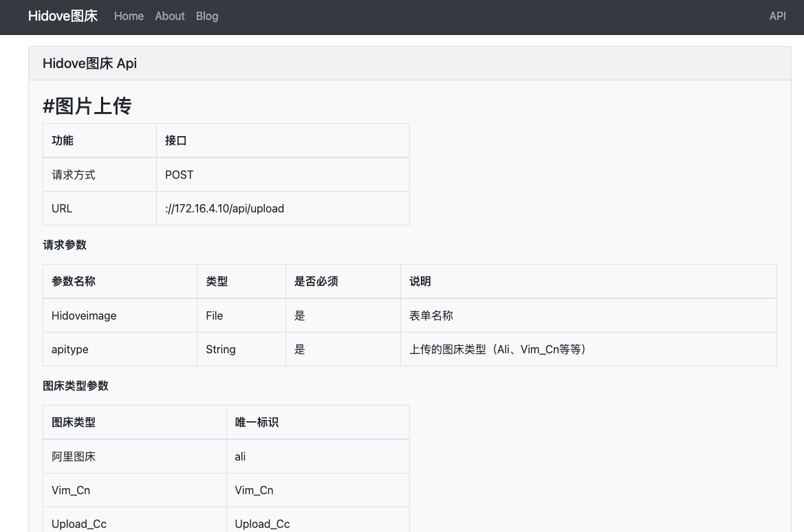This screenshot has height=532, width=804.
Task: Click 'Upload_Cc' in the 唯一标识 column
Action: pyautogui.click(x=318, y=520)
